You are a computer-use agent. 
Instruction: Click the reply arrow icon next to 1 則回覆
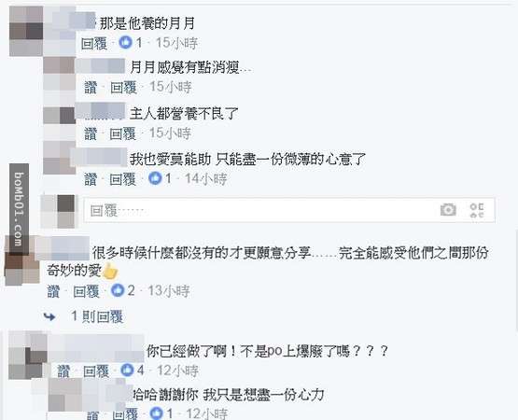(x=49, y=316)
